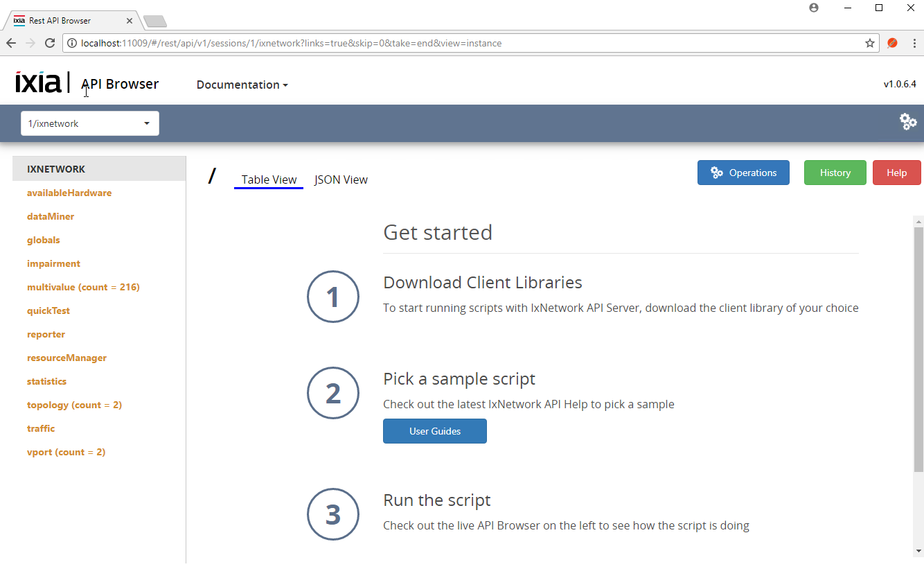
Task: Click the scrollbar up arrow
Action: pos(918,221)
